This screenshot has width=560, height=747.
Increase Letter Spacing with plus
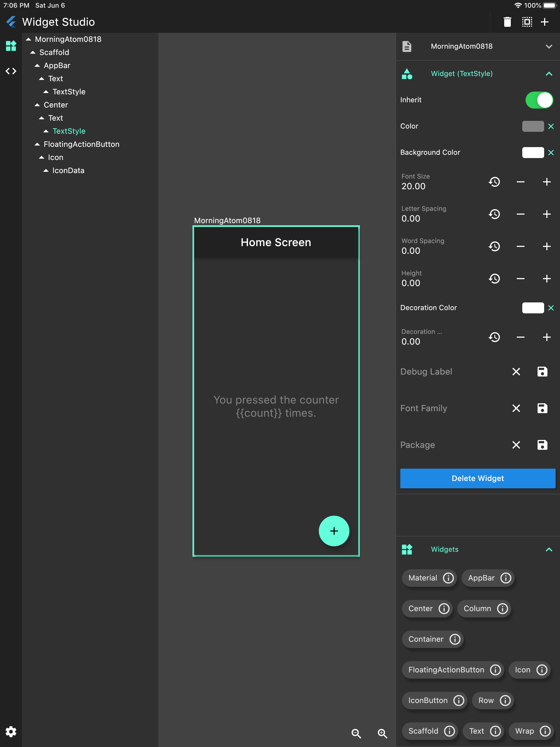click(x=547, y=214)
